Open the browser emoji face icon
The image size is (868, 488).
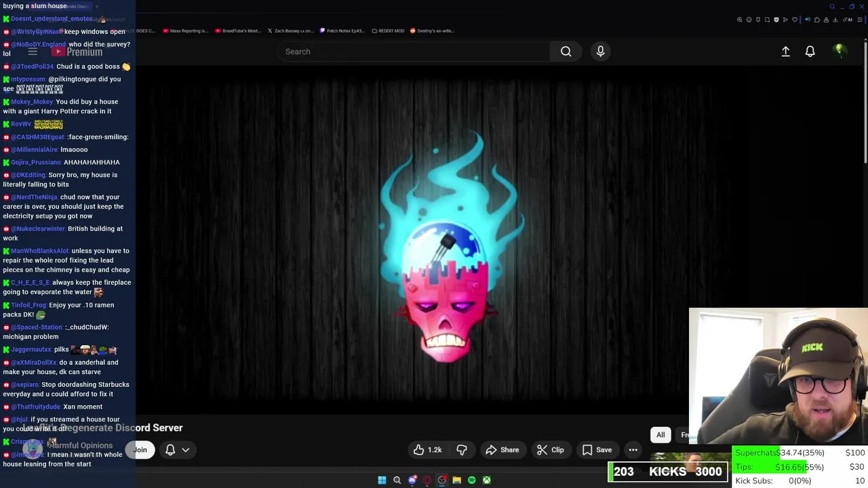[x=749, y=20]
